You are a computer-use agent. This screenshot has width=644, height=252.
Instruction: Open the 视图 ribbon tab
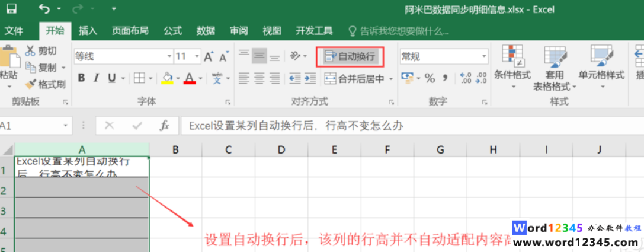tap(272, 31)
